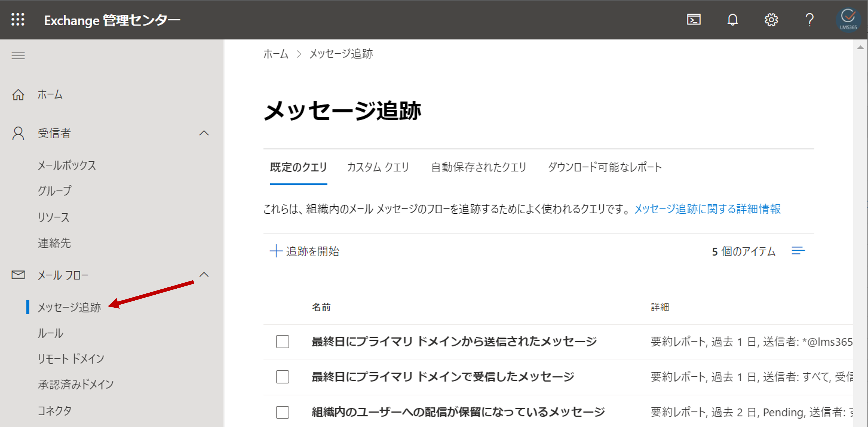Open notifications bell icon
The width and height of the screenshot is (868, 427).
click(x=732, y=20)
